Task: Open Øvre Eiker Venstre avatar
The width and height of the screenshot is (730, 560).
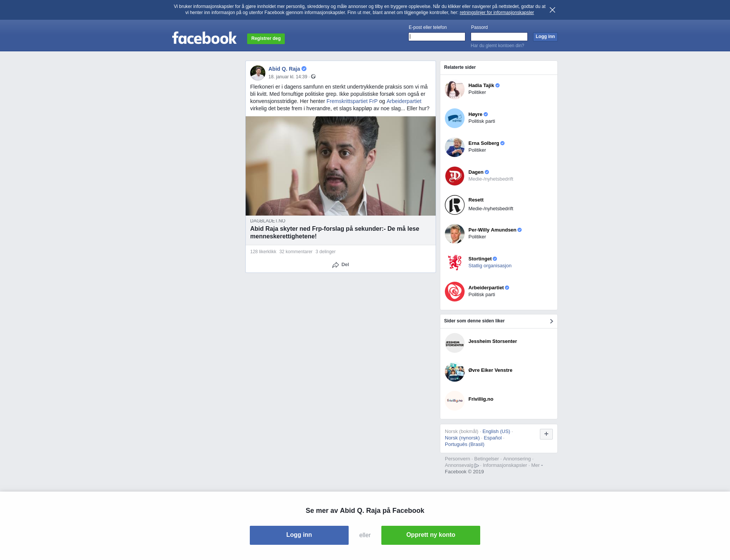Action: [455, 372]
